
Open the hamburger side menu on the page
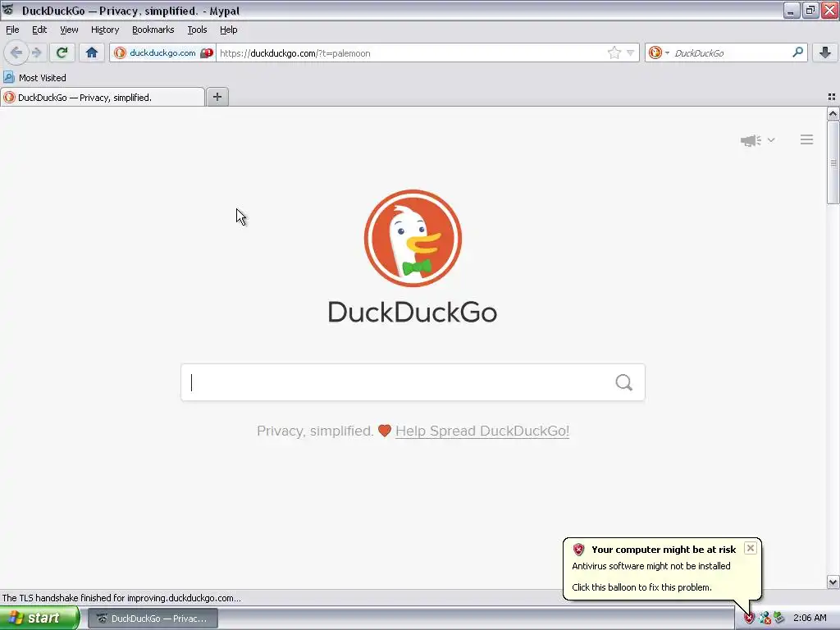(x=806, y=139)
